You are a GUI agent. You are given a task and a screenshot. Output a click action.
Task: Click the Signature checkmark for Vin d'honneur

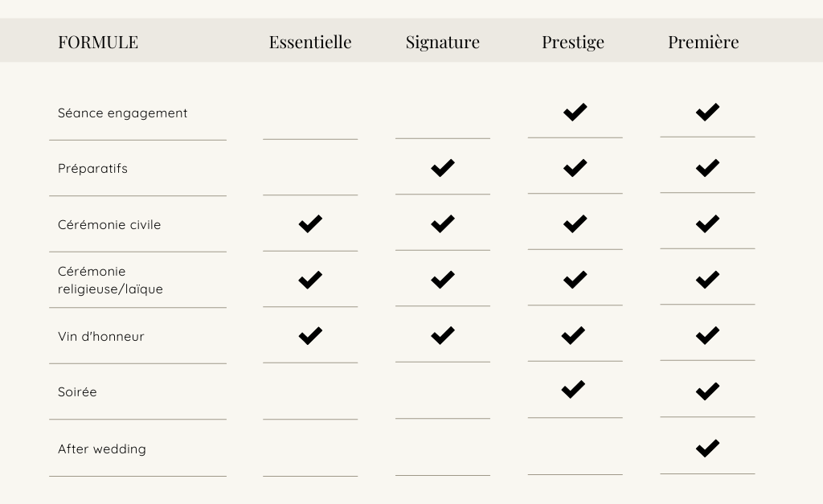click(443, 335)
